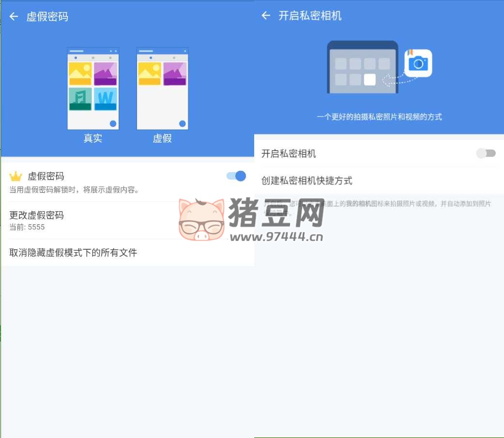Tap the blue camera icon in illustration
Viewport: 504px width, 438px height.
[418, 63]
